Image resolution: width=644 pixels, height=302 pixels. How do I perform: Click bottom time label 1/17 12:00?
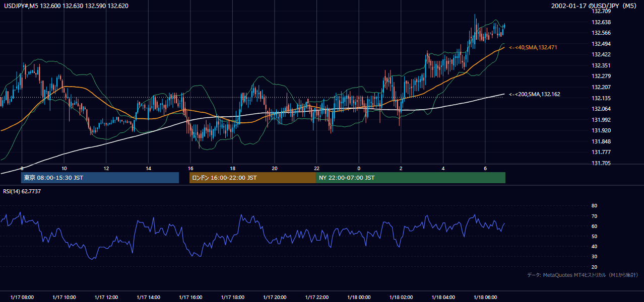106,297
